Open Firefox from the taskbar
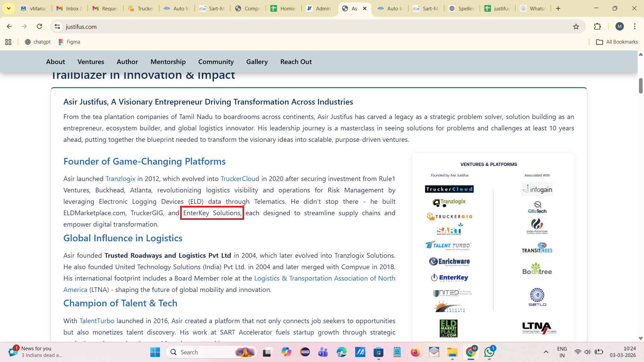The height and width of the screenshot is (362, 644). pos(415,352)
